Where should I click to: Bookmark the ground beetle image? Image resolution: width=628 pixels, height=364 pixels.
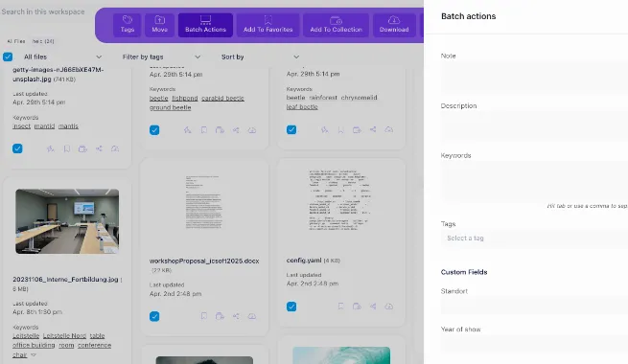204,130
